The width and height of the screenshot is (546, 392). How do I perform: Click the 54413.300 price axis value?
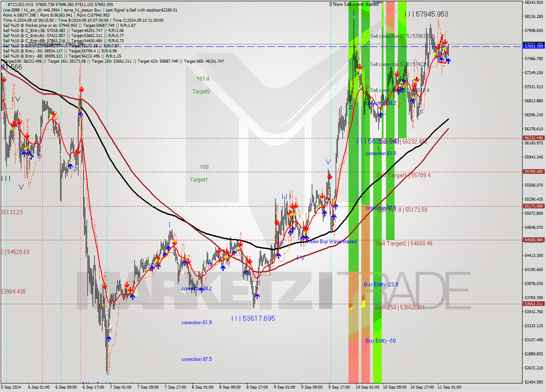click(534, 255)
